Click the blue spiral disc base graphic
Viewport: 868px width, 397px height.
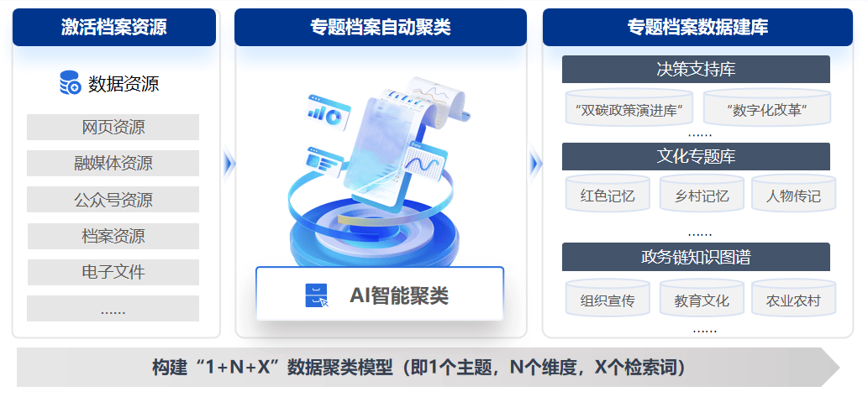coord(374,232)
